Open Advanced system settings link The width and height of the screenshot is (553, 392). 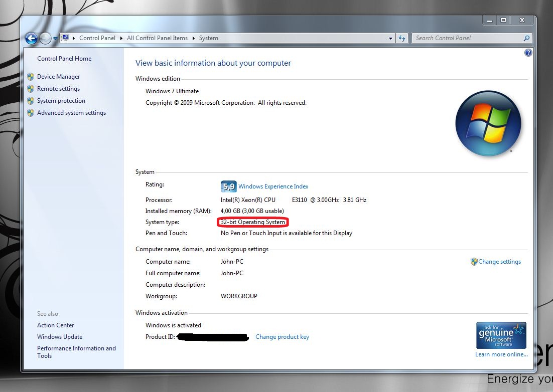(x=72, y=113)
